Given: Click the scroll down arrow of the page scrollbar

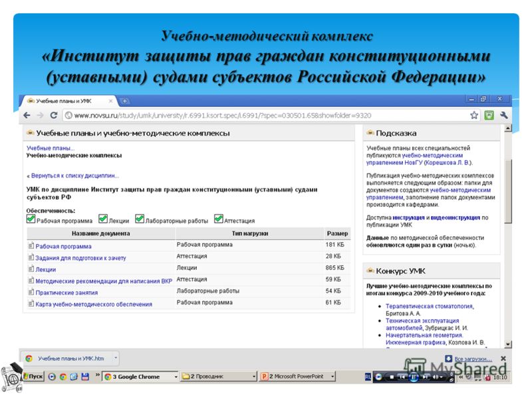Looking at the screenshot, I should [508, 344].
